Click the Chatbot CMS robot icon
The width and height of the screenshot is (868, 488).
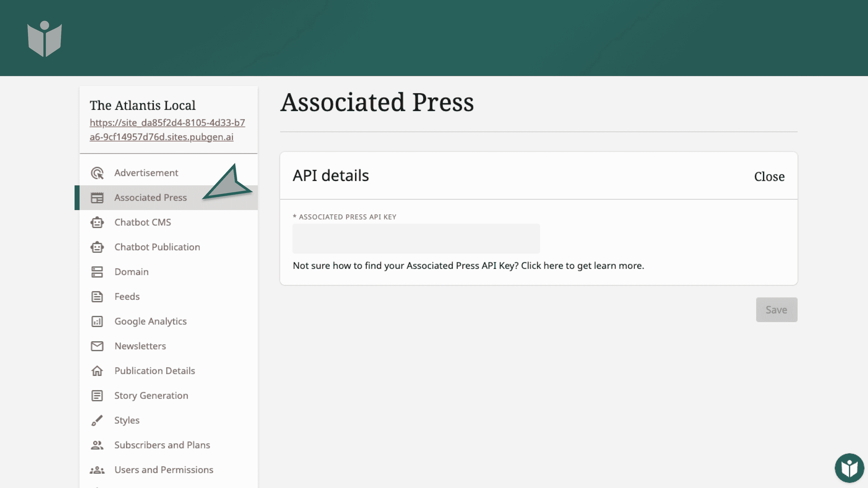[x=97, y=222]
